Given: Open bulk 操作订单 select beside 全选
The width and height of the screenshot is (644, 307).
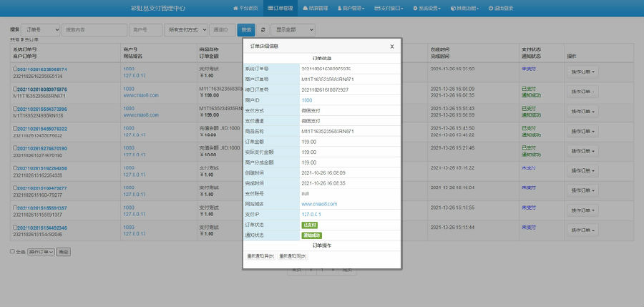Looking at the screenshot, I should 41,252.
